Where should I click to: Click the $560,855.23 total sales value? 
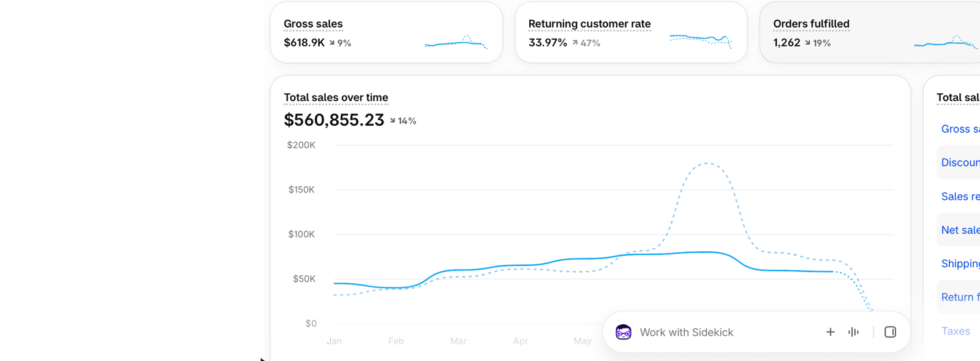334,120
